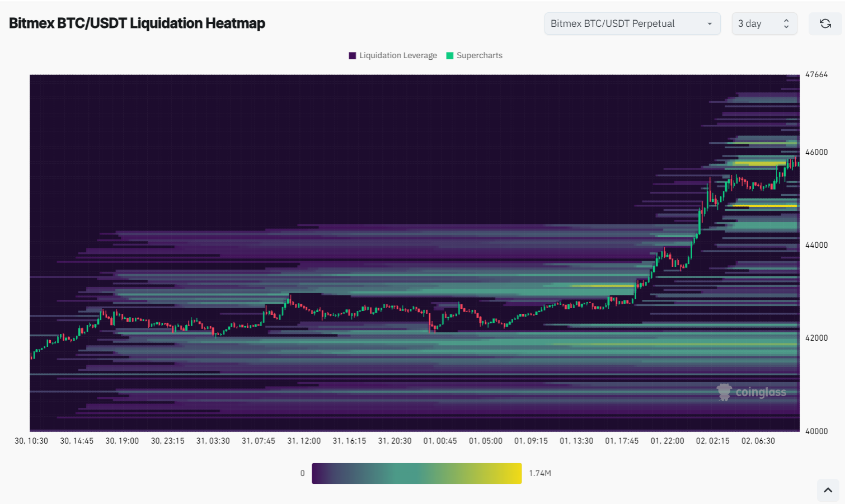The image size is (845, 504).
Task: Click the 01, 09:15 time axis label
Action: coord(531,441)
